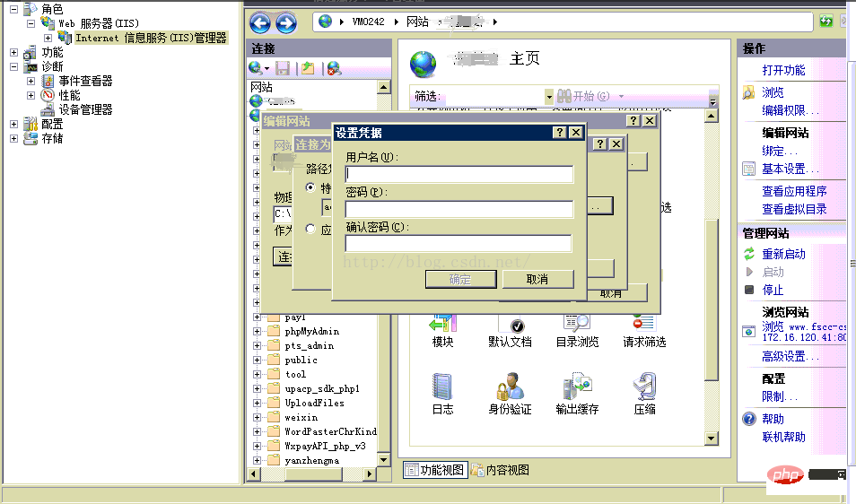Click 网站 in the breadcrumb path
856x504 pixels.
click(417, 22)
